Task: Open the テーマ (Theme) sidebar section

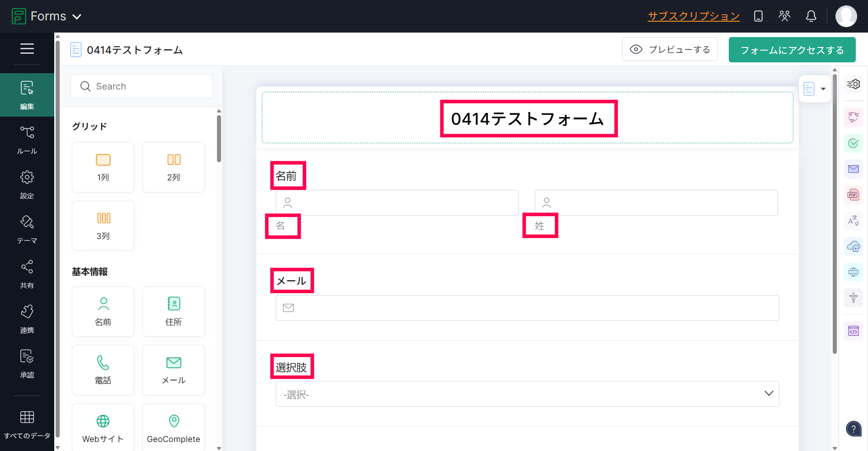Action: [x=27, y=229]
